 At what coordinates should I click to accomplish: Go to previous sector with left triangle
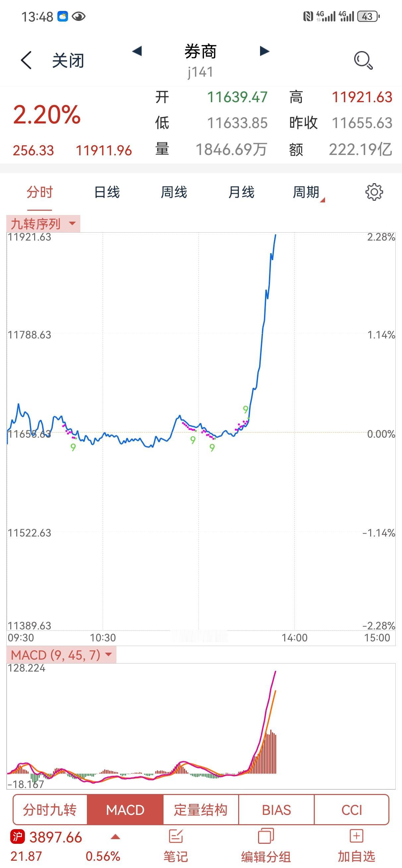(x=137, y=51)
